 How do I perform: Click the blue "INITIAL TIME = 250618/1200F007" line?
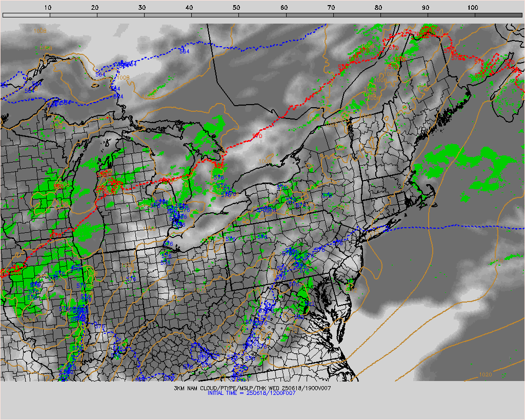coord(251,393)
